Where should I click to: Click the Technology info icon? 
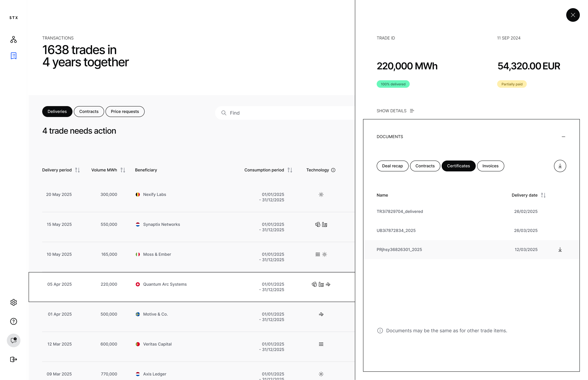pos(333,170)
